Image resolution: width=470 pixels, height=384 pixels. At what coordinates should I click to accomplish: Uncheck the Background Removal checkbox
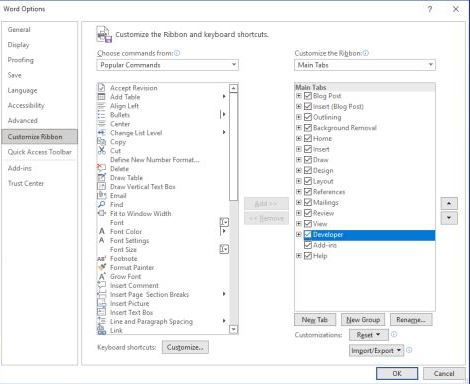pyautogui.click(x=308, y=128)
